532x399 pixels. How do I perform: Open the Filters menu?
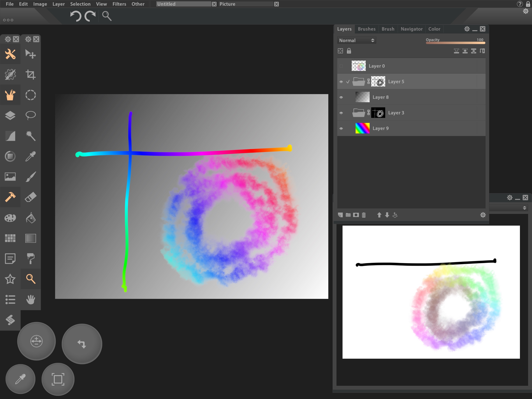(x=119, y=4)
